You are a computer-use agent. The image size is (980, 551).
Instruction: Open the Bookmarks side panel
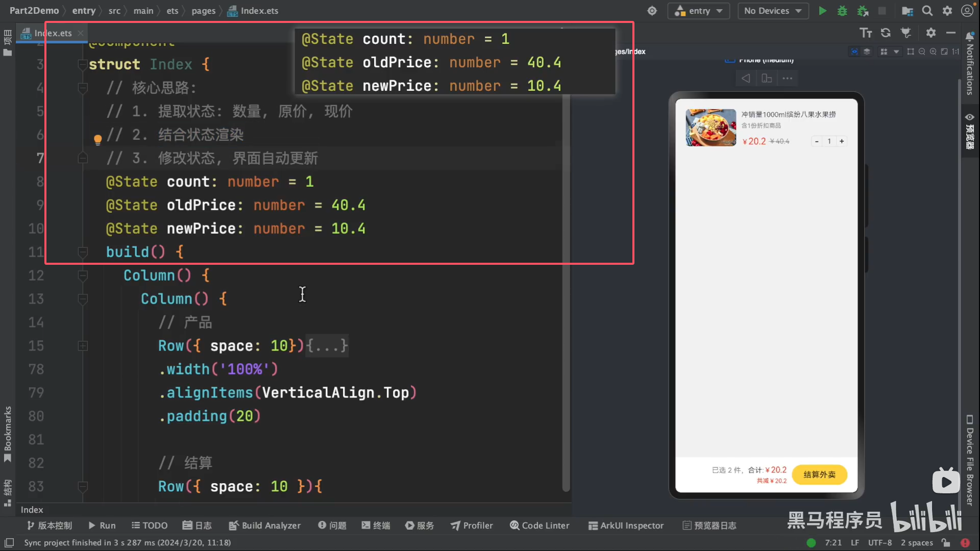8,434
